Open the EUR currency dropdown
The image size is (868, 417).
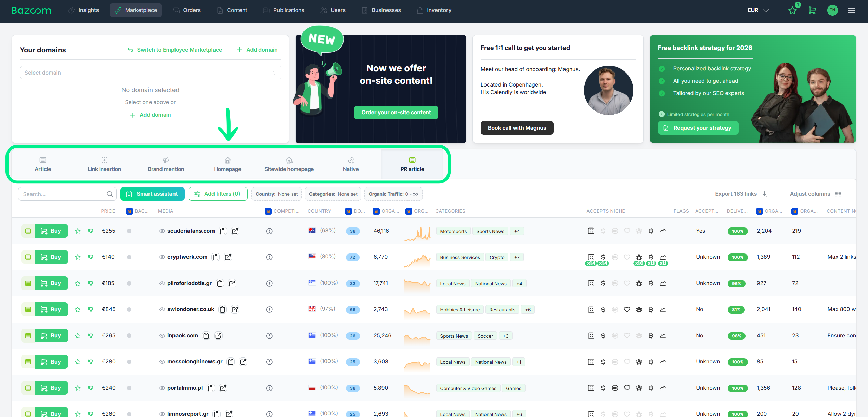pos(758,10)
